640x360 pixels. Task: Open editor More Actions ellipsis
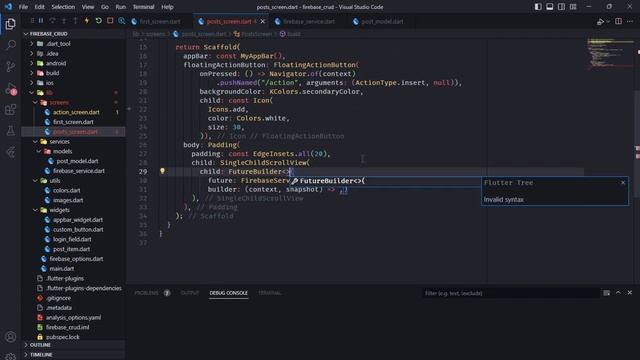click(x=630, y=21)
